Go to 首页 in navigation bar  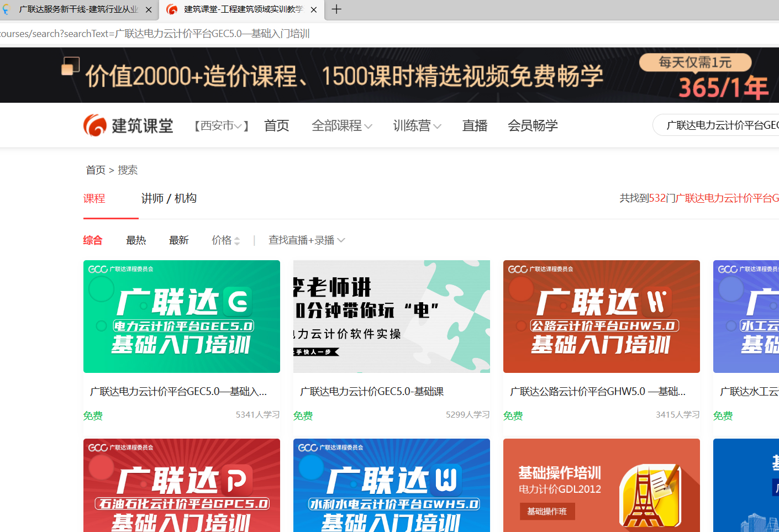(x=277, y=126)
